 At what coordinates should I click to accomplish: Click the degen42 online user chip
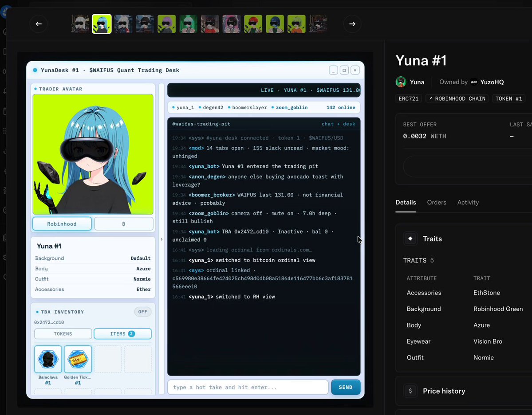point(211,107)
